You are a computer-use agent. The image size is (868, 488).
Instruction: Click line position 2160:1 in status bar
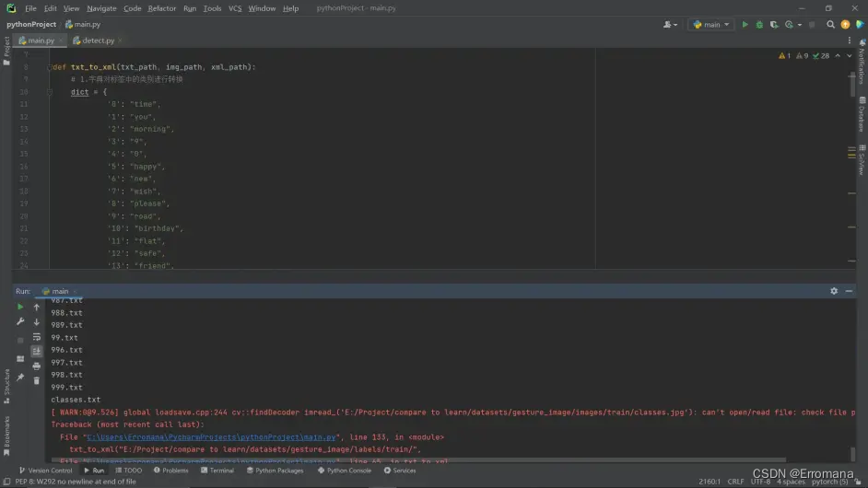click(710, 482)
